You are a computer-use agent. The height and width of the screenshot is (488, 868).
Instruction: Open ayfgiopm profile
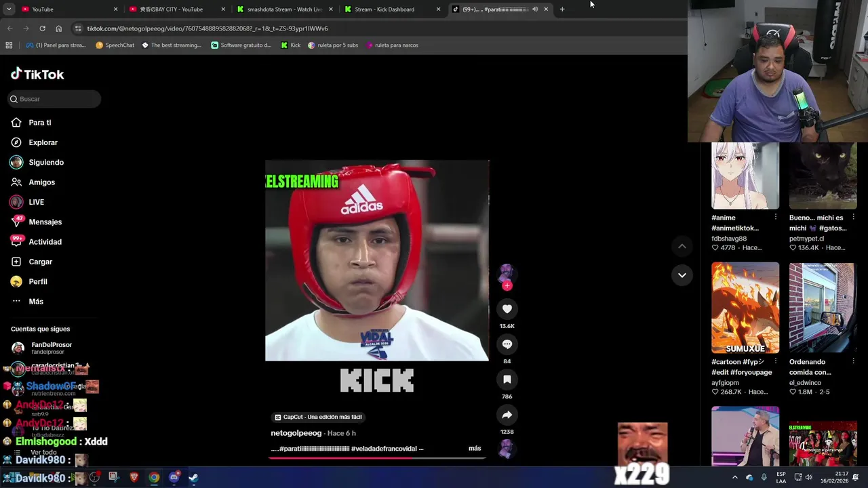tap(725, 383)
